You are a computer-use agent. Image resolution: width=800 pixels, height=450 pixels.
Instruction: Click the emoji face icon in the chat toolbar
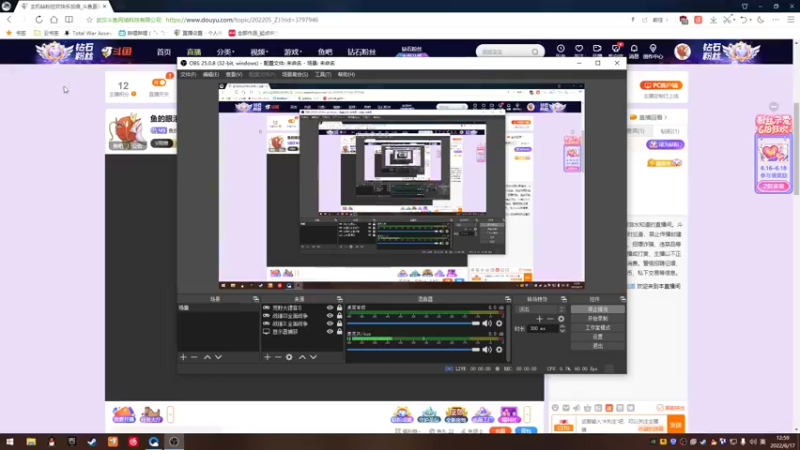555,408
